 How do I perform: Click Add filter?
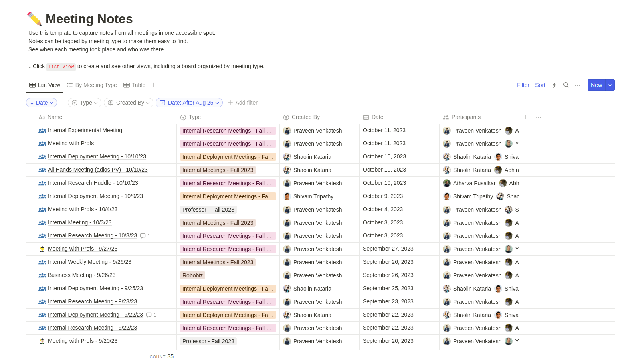point(243,103)
